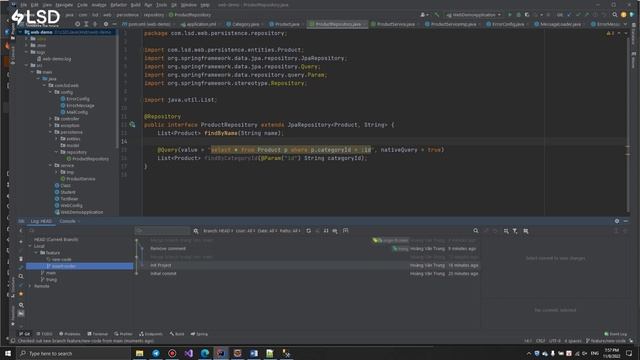
Task: Open Microsoft Edge from the taskbar
Action: click(x=204, y=353)
